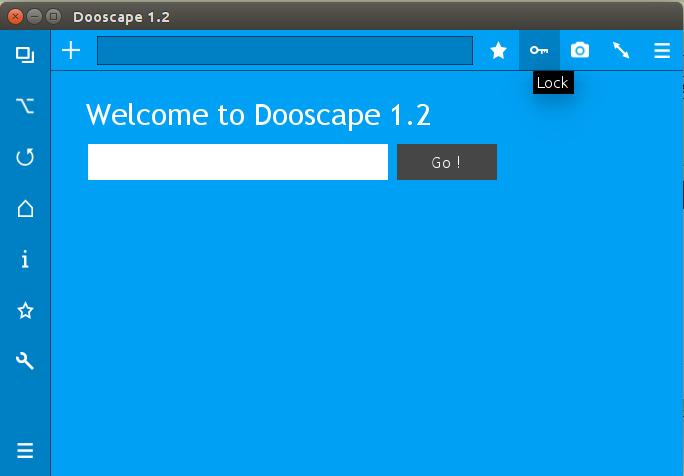The height and width of the screenshot is (476, 684).
Task: Open the top-right hamburger menu
Action: click(x=662, y=51)
